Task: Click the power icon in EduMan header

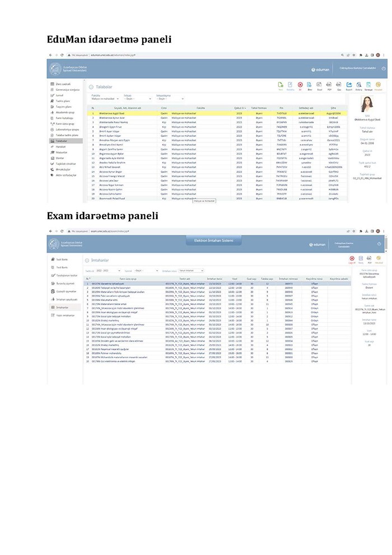Action: click(384, 68)
